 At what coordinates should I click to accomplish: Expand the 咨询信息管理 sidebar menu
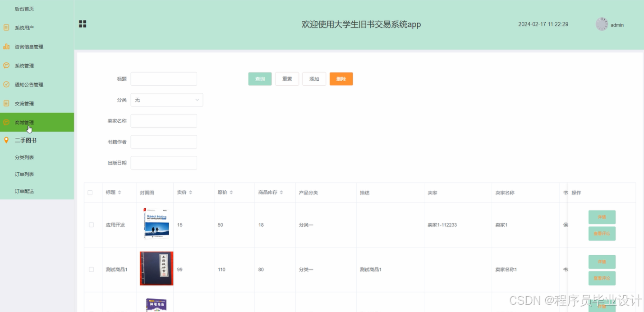click(37, 46)
